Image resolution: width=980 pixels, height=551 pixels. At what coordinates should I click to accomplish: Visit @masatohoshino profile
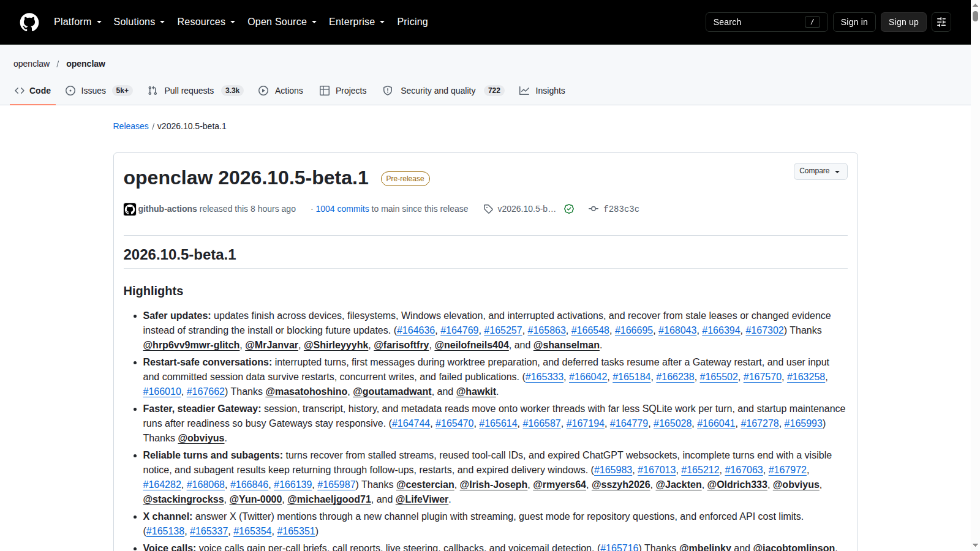(307, 391)
